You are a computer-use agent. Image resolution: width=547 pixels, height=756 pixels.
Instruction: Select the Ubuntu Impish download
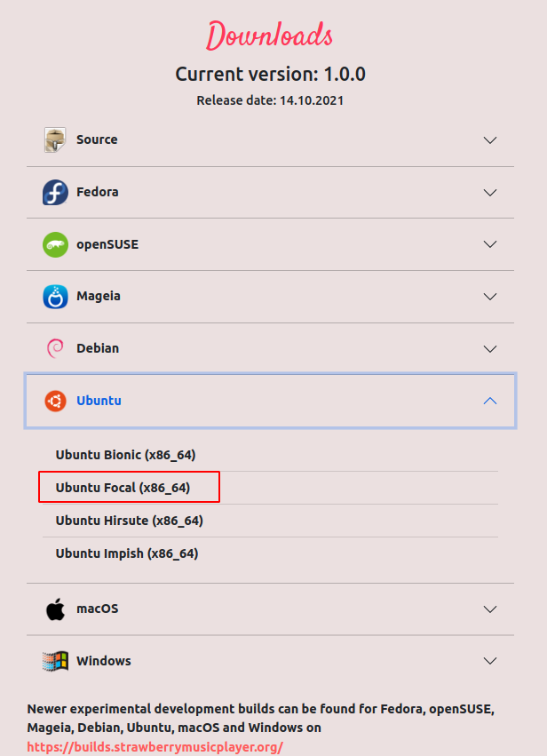(125, 553)
